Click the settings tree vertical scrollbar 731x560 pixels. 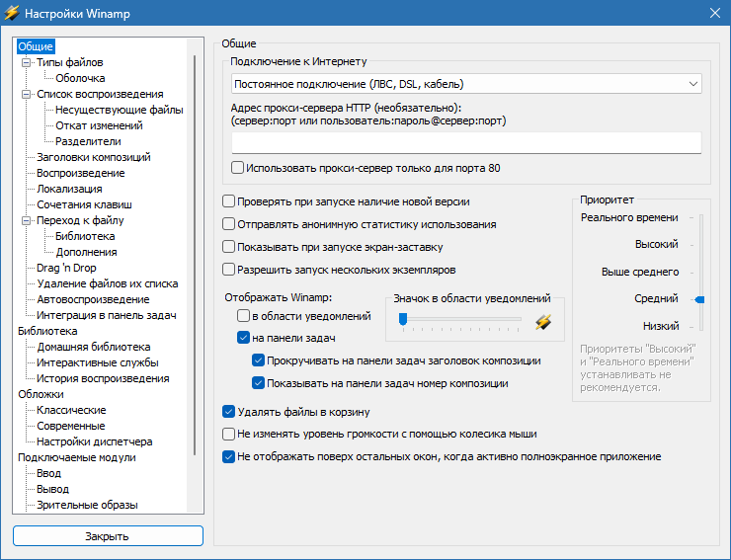point(195,256)
